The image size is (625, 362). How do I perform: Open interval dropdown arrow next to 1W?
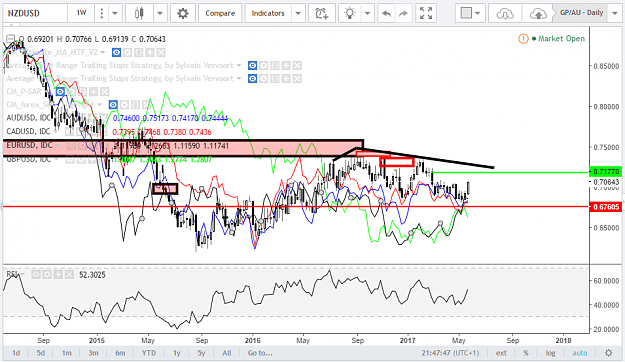[x=115, y=13]
